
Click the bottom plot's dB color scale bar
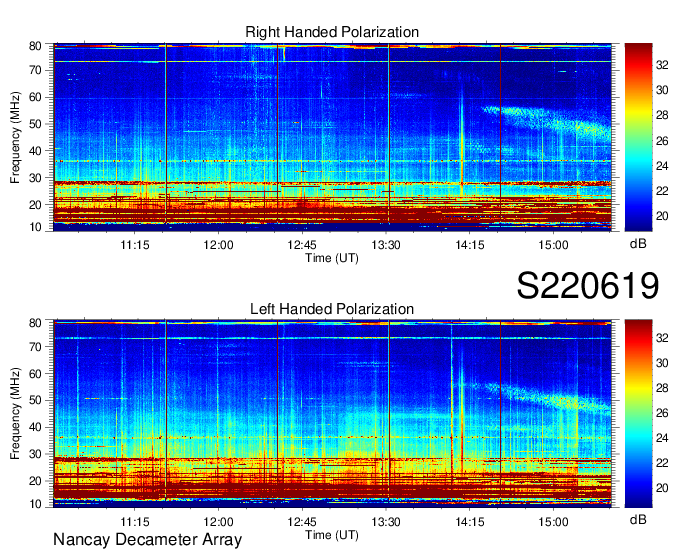click(x=638, y=413)
